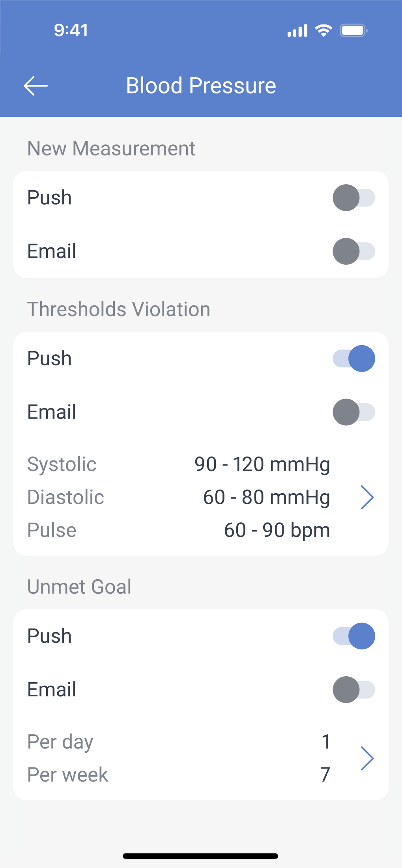
Task: Tap the home indicator bar
Action: 200,856
